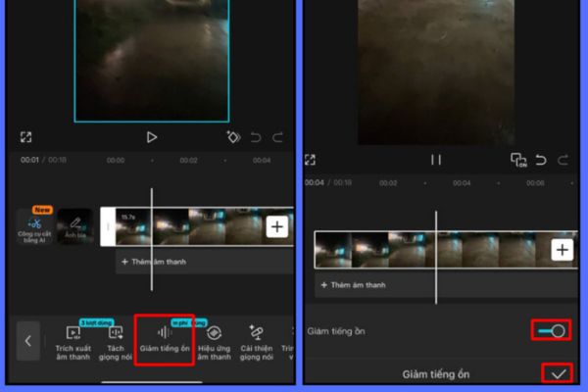Confirm noise reduction with the checkmark
This screenshot has width=588, height=392.
click(x=558, y=373)
